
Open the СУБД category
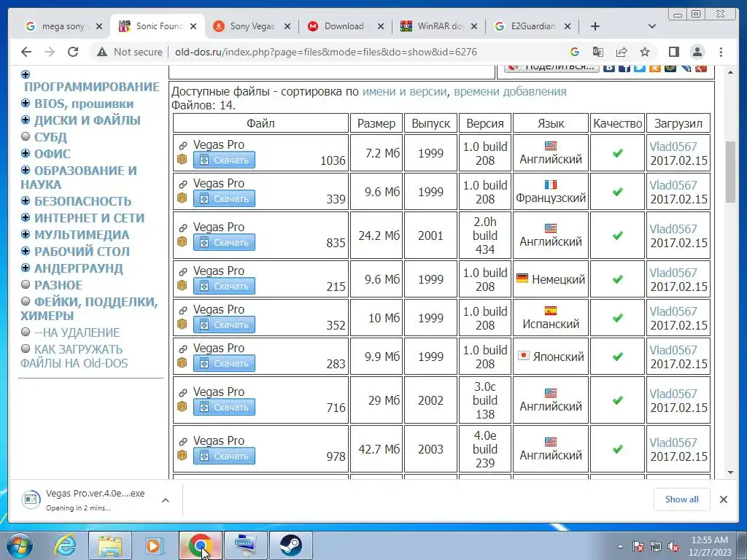click(50, 137)
